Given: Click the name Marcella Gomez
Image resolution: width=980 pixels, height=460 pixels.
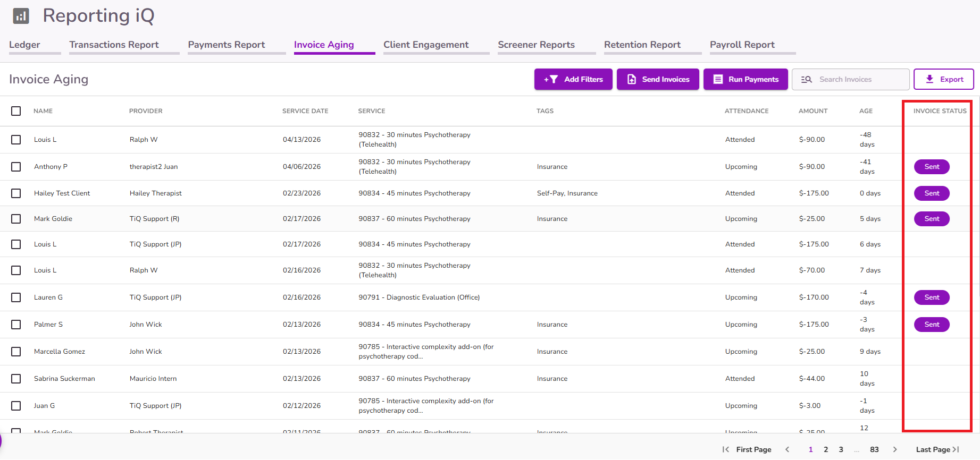Looking at the screenshot, I should [x=60, y=352].
